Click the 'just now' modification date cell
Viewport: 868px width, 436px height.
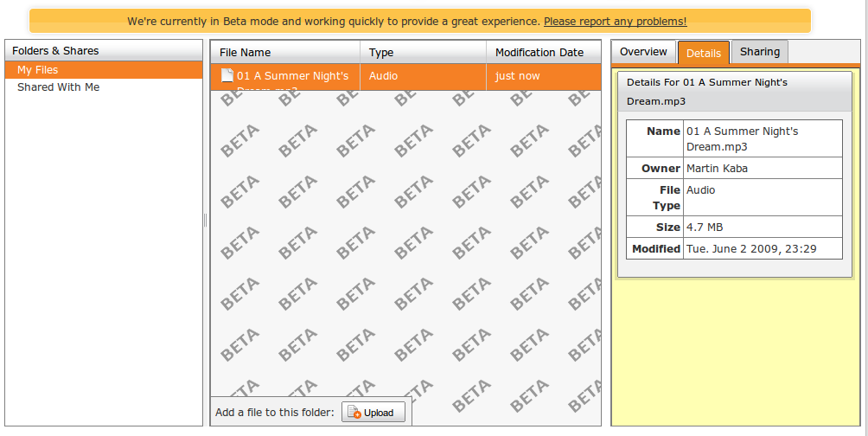pos(517,76)
